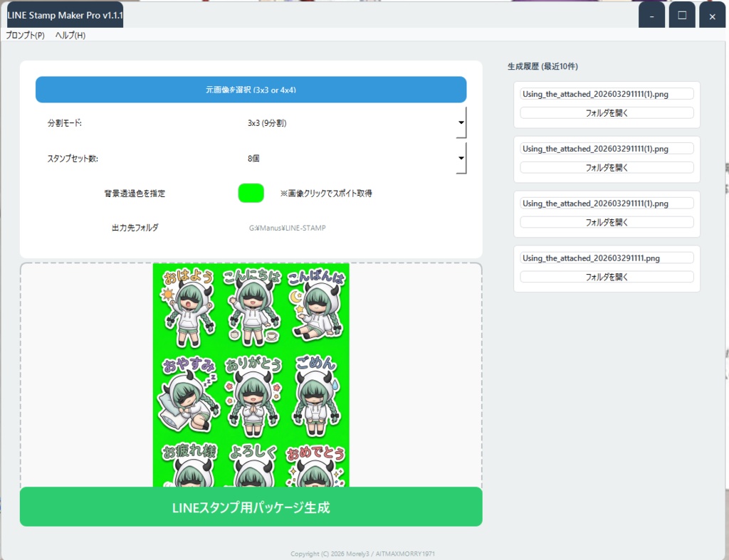This screenshot has width=729, height=560.
Task: Click フォルダを開く on the third history entry
Action: (605, 222)
